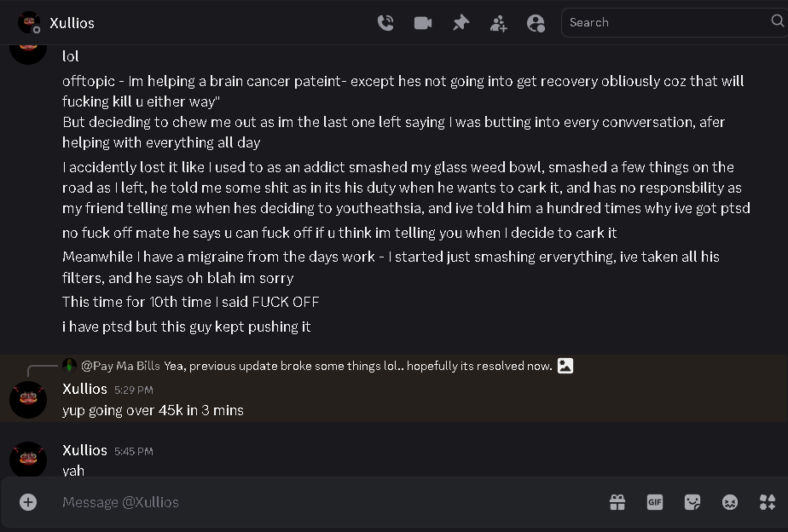The width and height of the screenshot is (788, 532).
Task: Send a gift via the gift icon
Action: [617, 502]
